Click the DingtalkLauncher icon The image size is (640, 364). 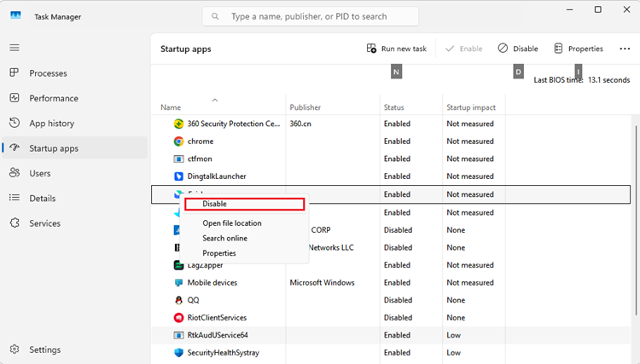(x=178, y=176)
